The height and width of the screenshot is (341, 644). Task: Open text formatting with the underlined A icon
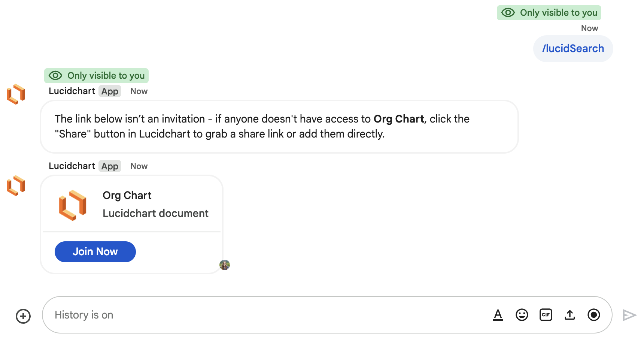[498, 315]
